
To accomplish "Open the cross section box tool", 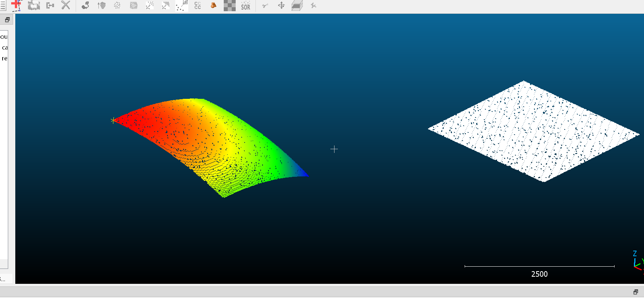I will pyautogui.click(x=297, y=5).
